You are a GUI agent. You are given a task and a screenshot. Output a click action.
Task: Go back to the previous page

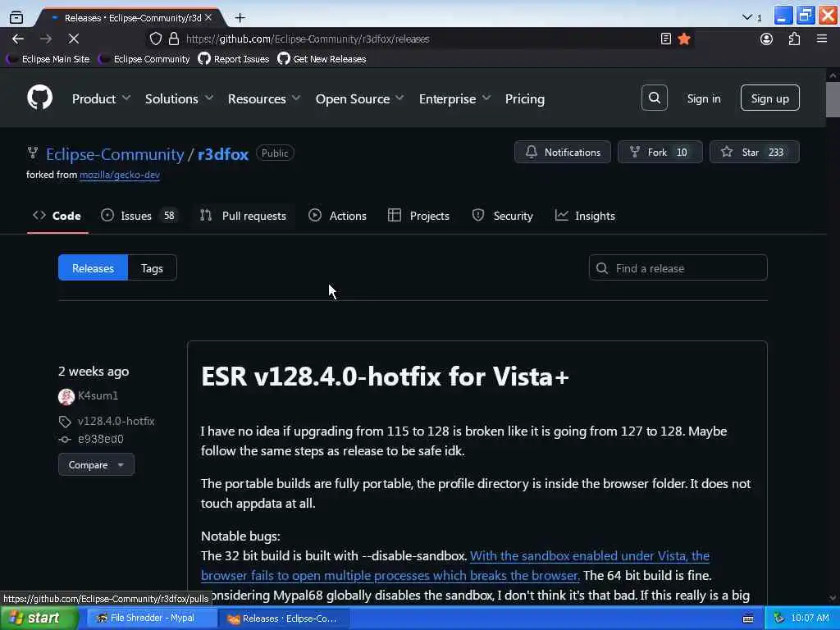coord(18,39)
